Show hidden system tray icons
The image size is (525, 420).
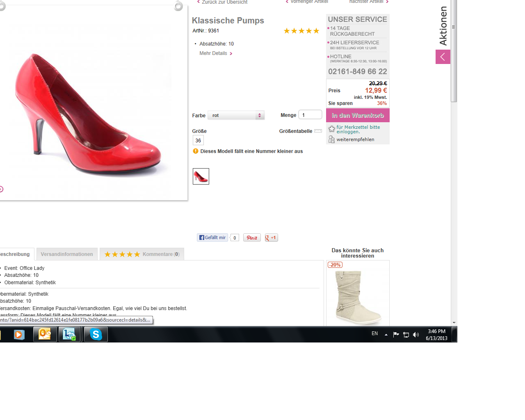pos(386,335)
